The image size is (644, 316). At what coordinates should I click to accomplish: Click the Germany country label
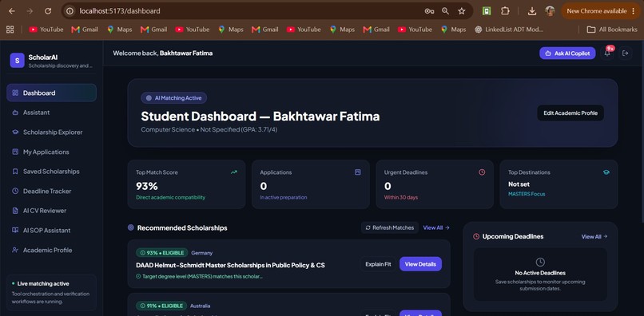tap(201, 253)
